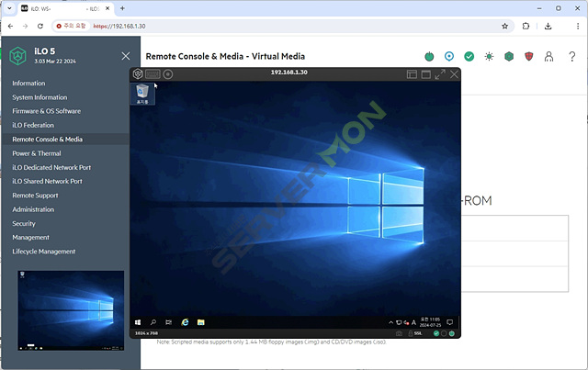
Task: Close the iLO browser tab
Action: 107,8
